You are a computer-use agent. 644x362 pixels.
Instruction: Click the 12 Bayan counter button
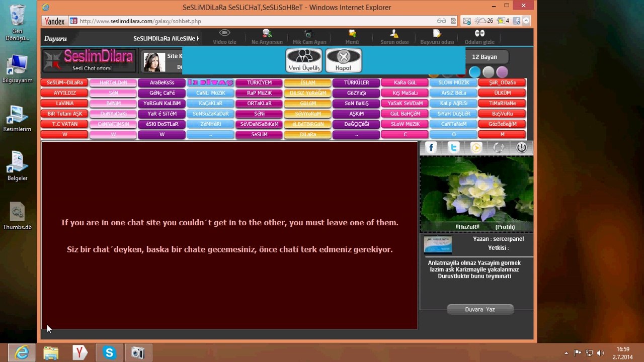point(485,57)
